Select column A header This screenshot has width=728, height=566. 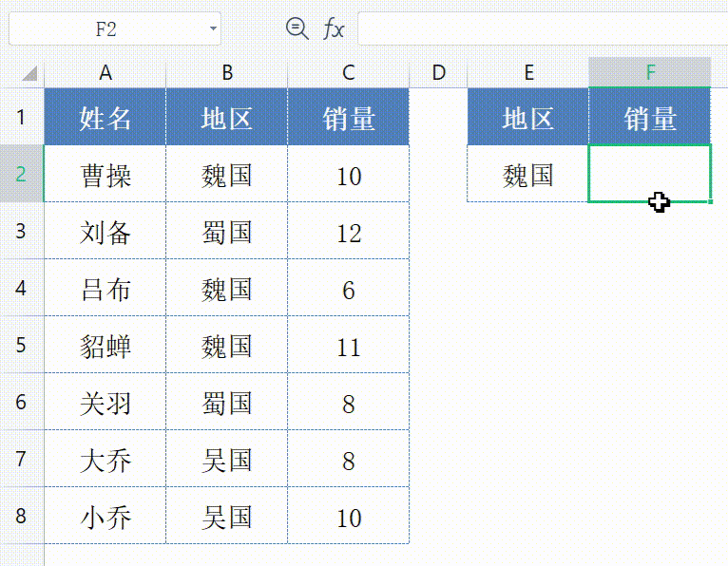105,72
